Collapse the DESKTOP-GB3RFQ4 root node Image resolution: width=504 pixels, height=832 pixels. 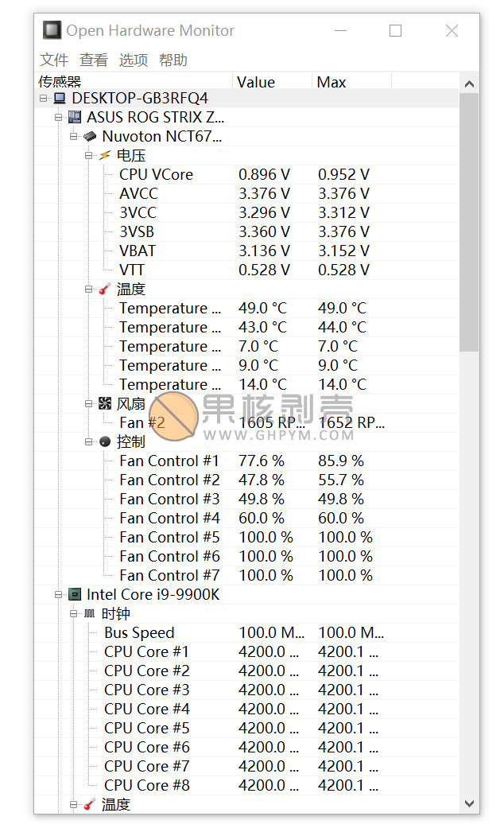[x=44, y=98]
